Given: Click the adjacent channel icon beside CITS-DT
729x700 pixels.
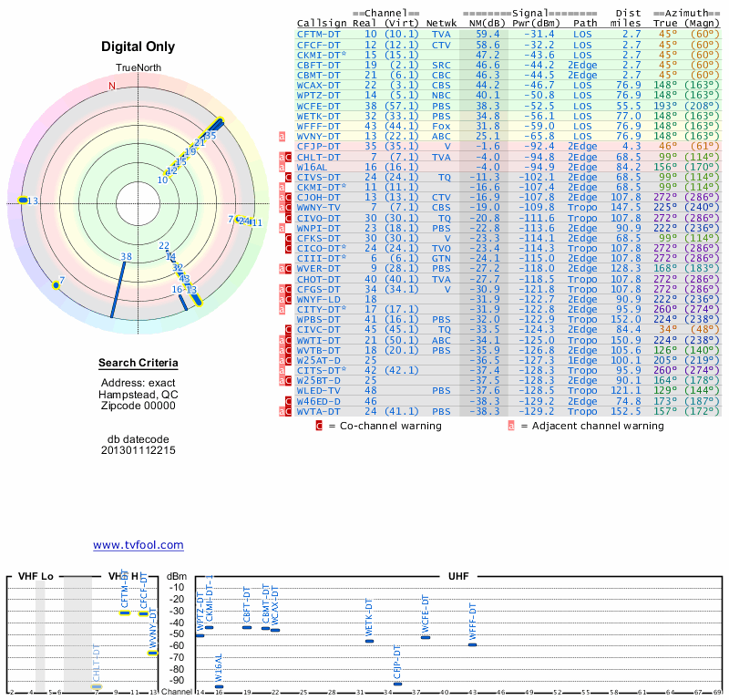Looking at the screenshot, I should (x=282, y=369).
